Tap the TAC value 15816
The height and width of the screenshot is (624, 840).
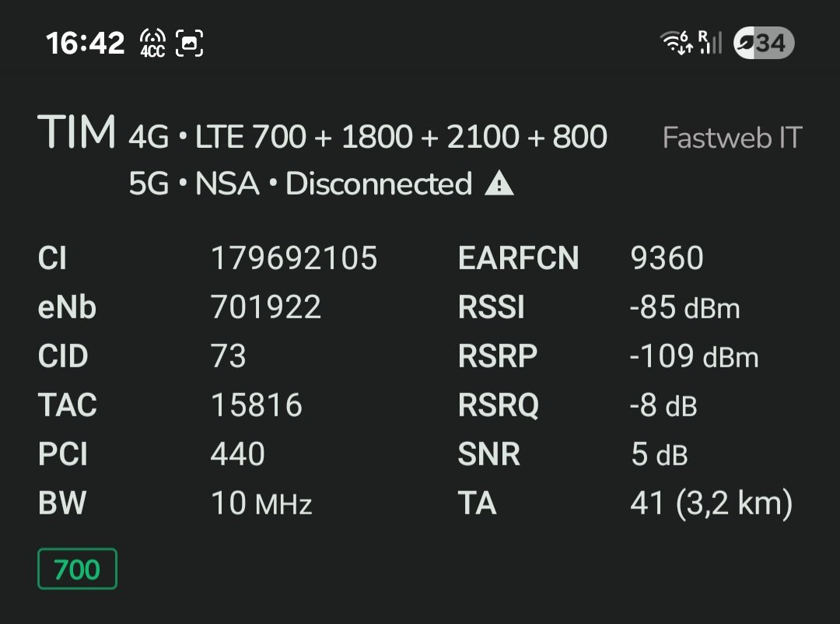point(257,405)
